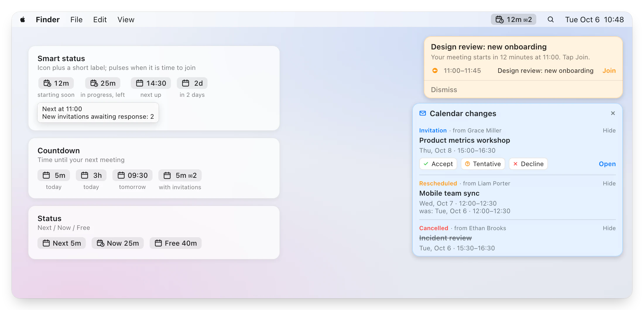Image resolution: width=644 pixels, height=310 pixels.
Task: Select the 12m starting soon chip
Action: (56, 83)
